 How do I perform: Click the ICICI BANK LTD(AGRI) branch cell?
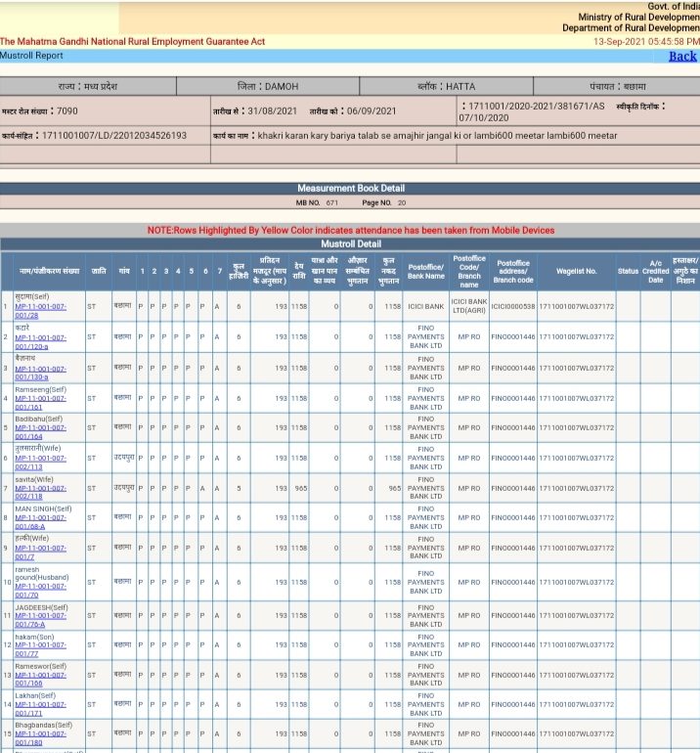coord(469,306)
